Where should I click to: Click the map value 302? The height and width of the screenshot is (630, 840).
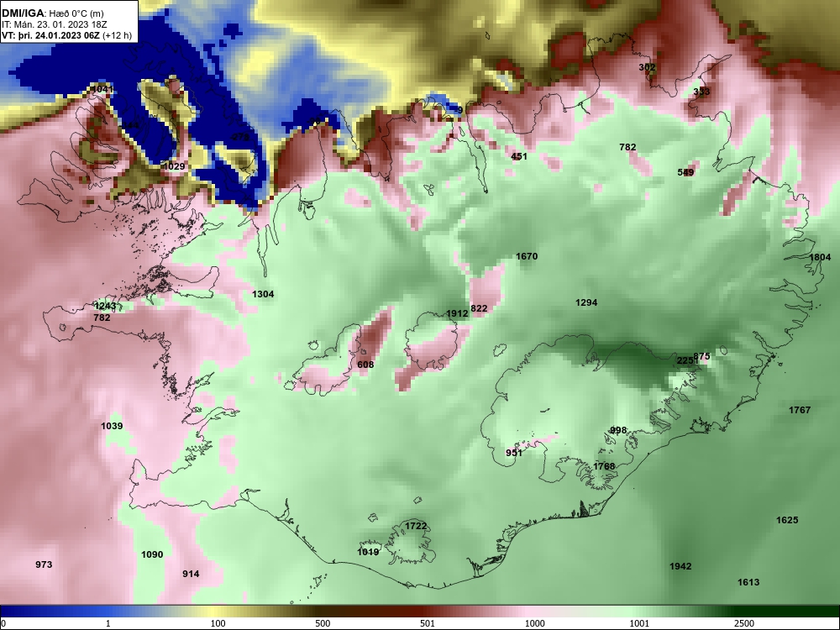(647, 67)
